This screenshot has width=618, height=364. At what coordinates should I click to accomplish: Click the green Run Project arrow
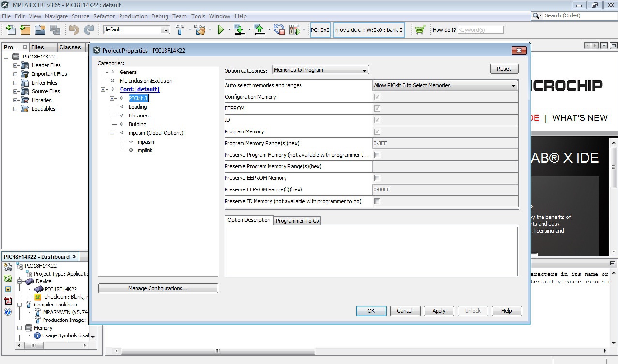221,30
